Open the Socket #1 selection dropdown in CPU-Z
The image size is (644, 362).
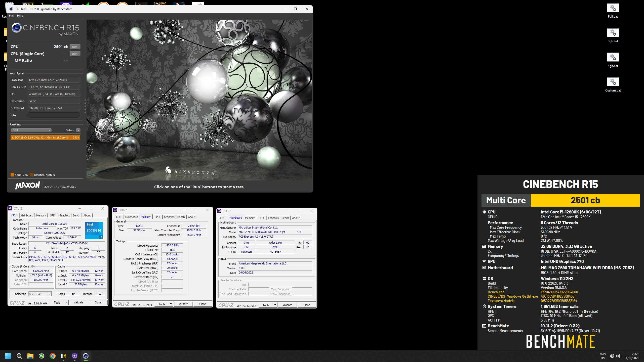tap(40, 294)
